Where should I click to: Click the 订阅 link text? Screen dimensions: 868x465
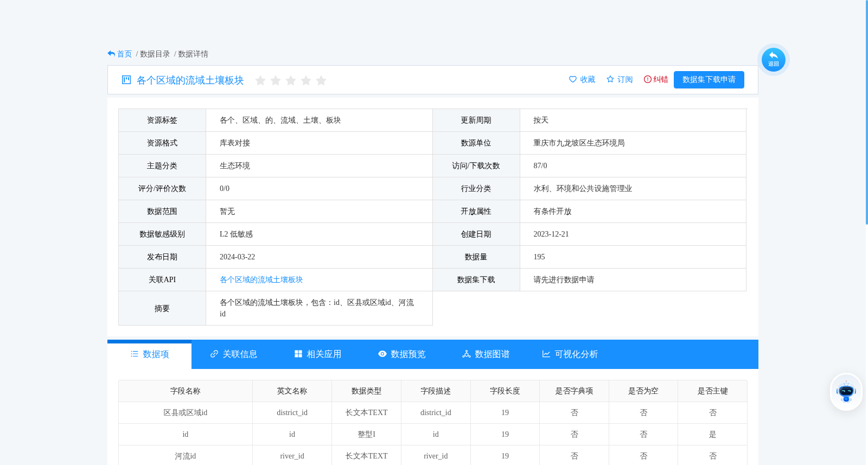[x=625, y=79]
